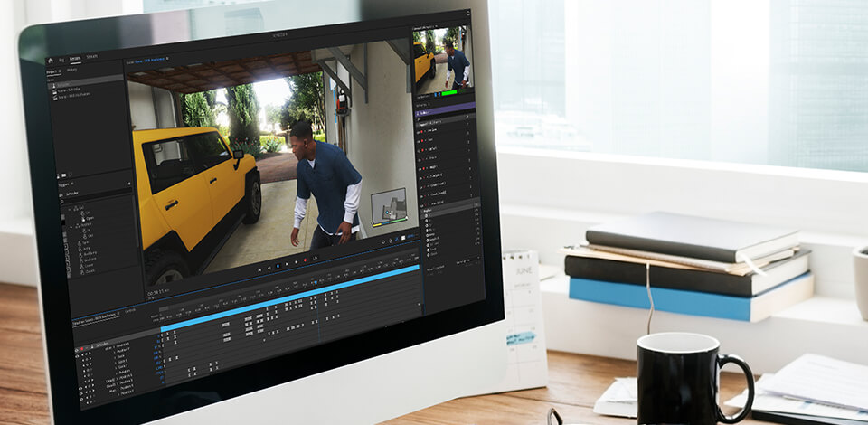This screenshot has width=868, height=425.
Task: Click the blue work area bar in timeline
Action: pos(289,298)
